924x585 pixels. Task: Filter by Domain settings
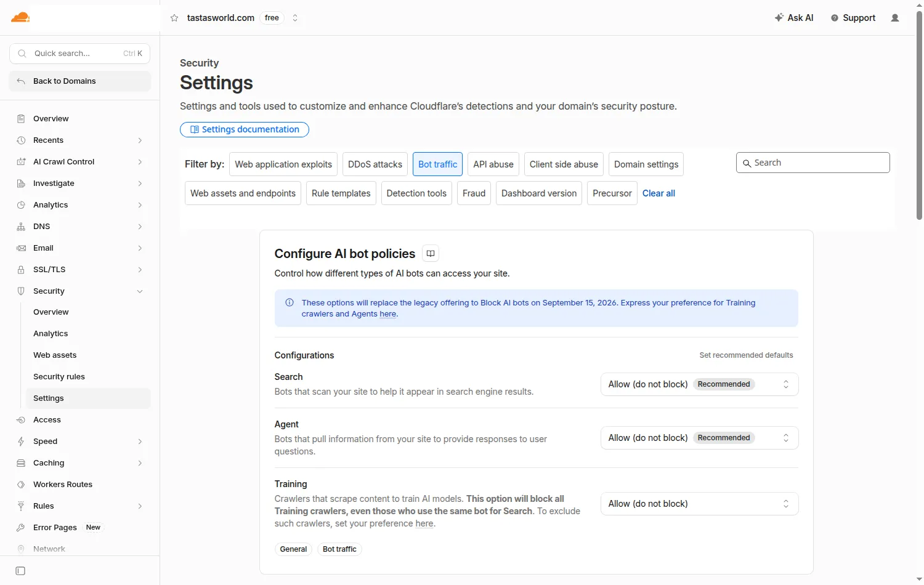[646, 164]
